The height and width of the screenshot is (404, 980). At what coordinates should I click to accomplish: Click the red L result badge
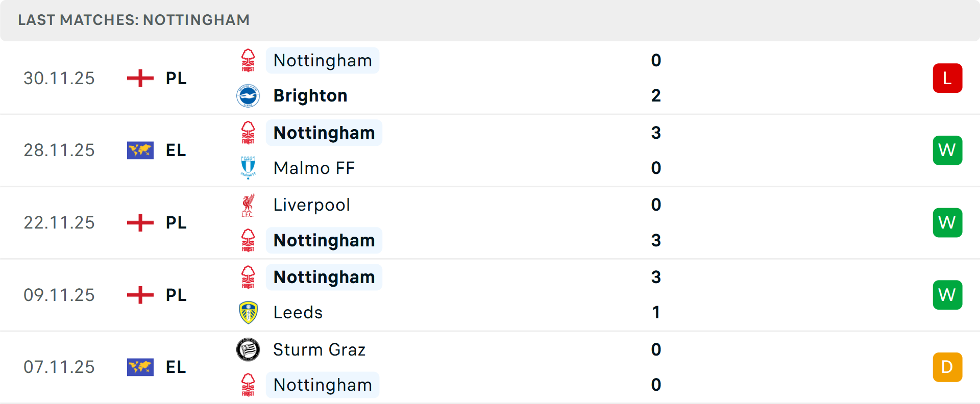[x=947, y=78]
